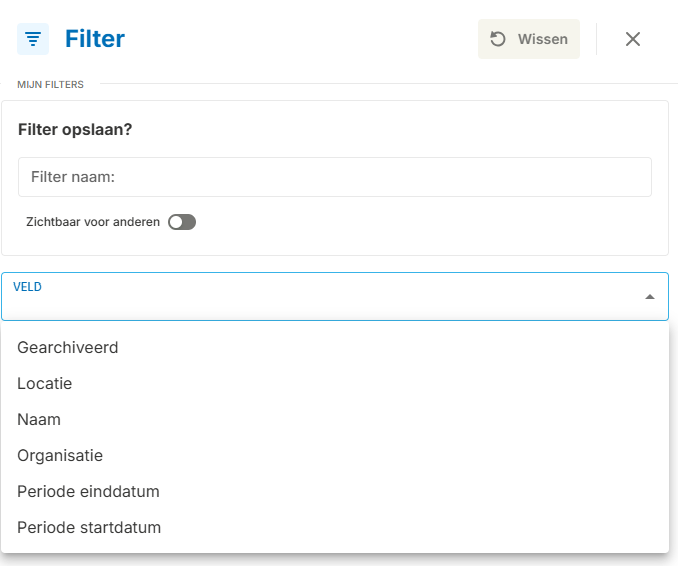Click the Mijn filters section label
Screen dimensions: 678x566
coord(50,85)
